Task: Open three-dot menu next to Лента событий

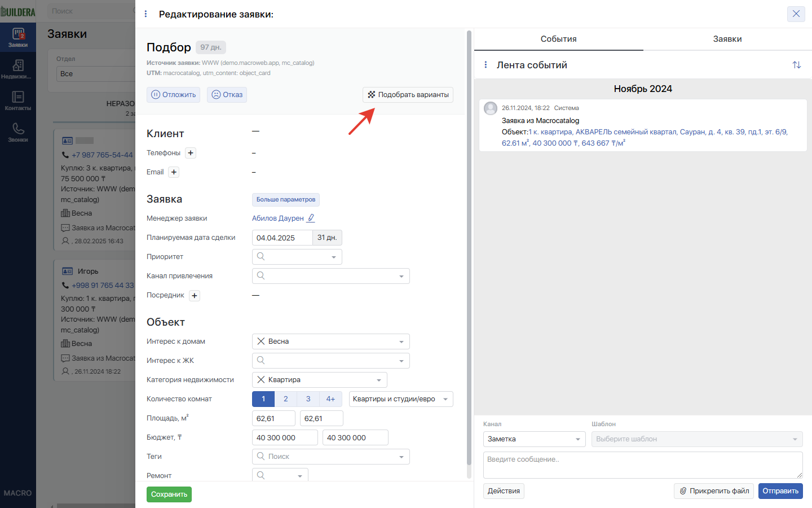Action: pos(486,65)
